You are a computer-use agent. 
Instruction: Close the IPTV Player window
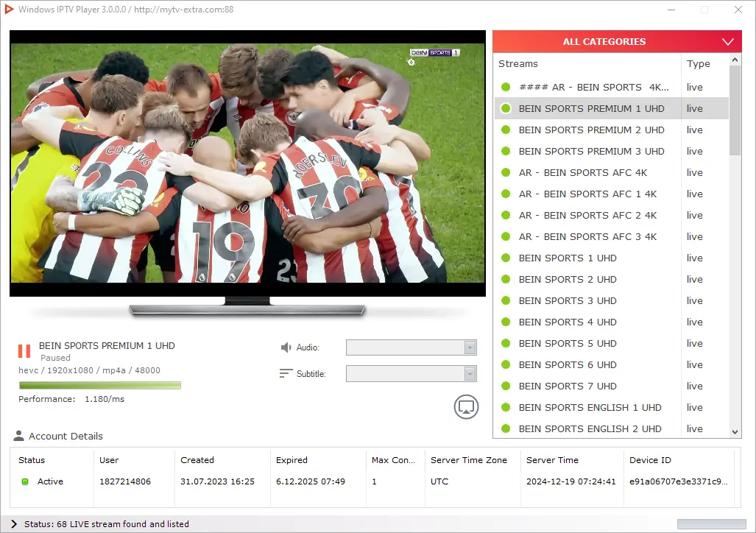(x=738, y=10)
